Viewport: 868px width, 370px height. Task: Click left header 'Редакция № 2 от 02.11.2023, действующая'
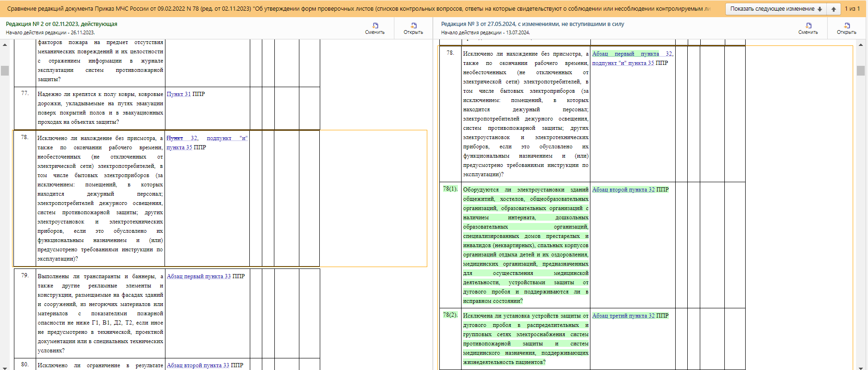(x=62, y=24)
